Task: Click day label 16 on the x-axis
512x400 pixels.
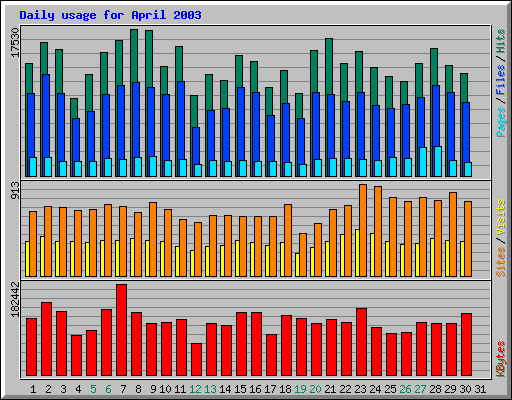Action: click(255, 389)
